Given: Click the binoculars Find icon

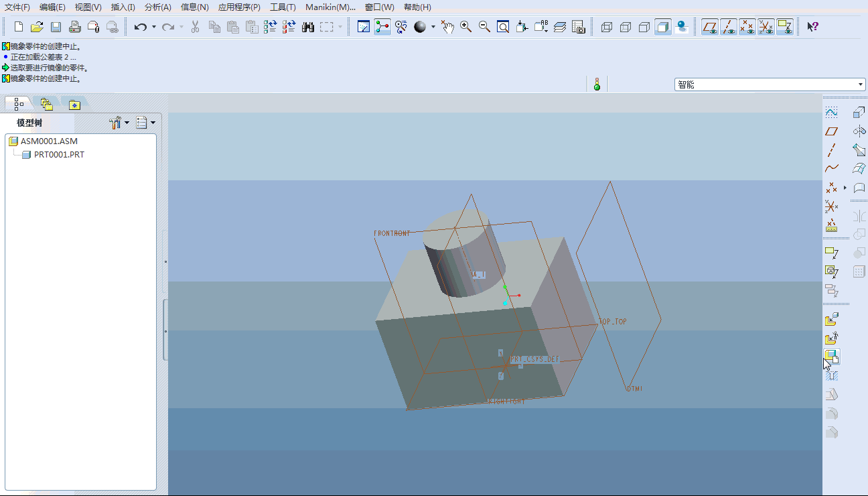Looking at the screenshot, I should tap(308, 27).
